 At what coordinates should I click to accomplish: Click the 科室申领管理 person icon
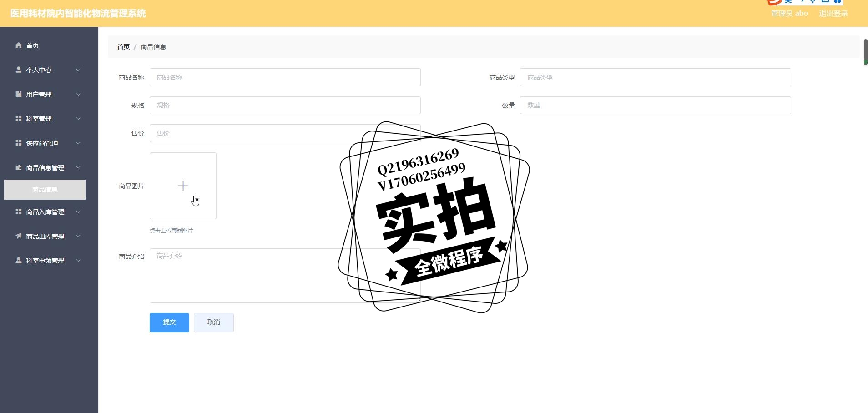click(19, 260)
